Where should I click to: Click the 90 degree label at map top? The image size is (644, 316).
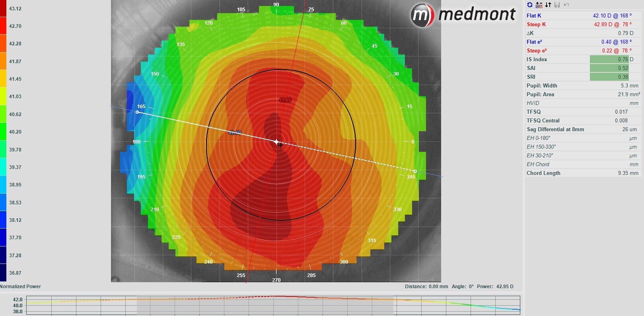(276, 5)
